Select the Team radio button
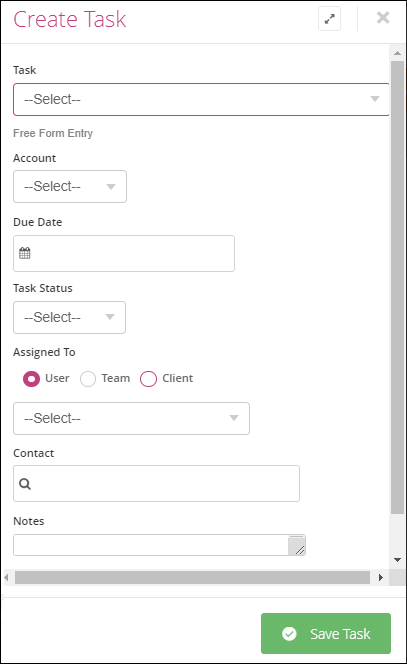Image resolution: width=407 pixels, height=664 pixels. (x=88, y=379)
